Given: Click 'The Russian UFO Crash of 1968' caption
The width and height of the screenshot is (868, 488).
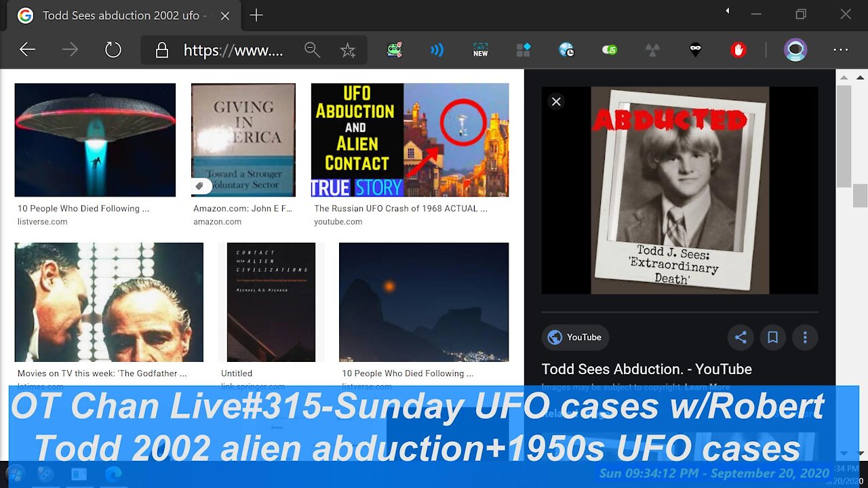Looking at the screenshot, I should point(401,209).
